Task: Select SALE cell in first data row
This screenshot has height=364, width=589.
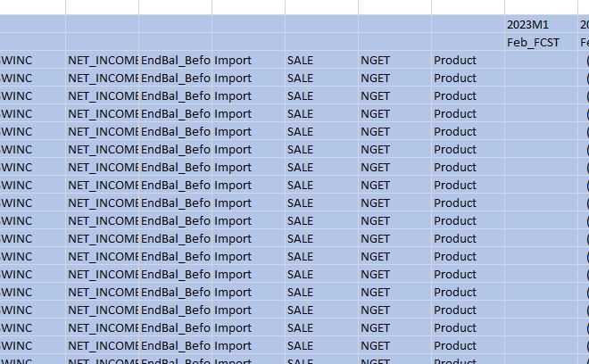Action: click(x=321, y=61)
